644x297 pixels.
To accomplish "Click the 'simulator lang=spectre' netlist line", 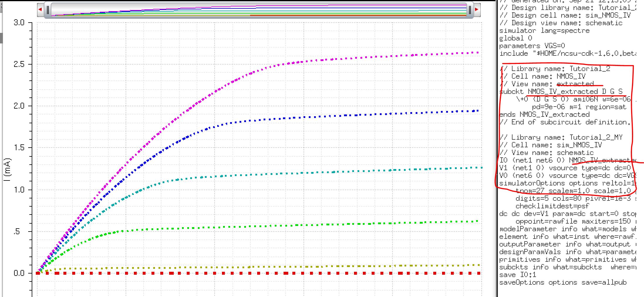I will click(x=544, y=31).
